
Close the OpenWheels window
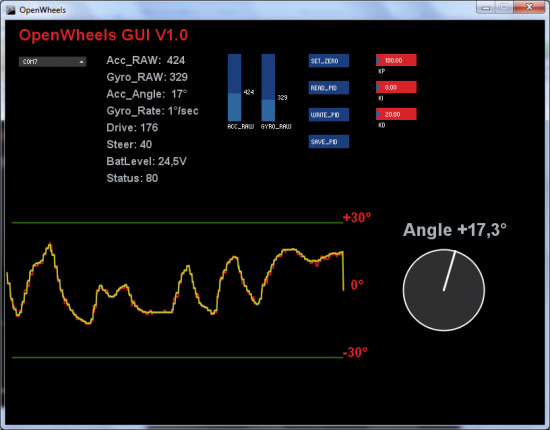[x=529, y=7]
